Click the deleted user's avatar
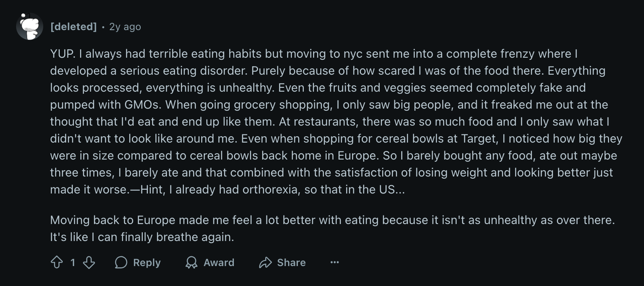Screen dimensions: 644x286 (30, 26)
